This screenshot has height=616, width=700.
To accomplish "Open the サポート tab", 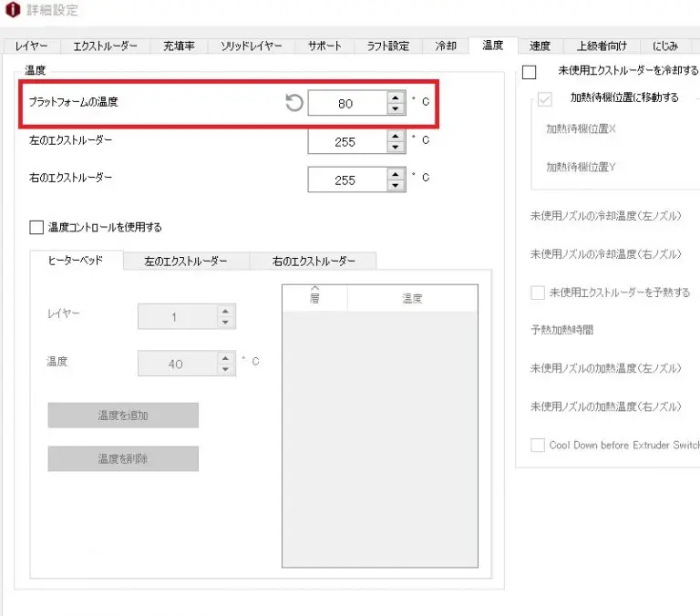I will 324,46.
